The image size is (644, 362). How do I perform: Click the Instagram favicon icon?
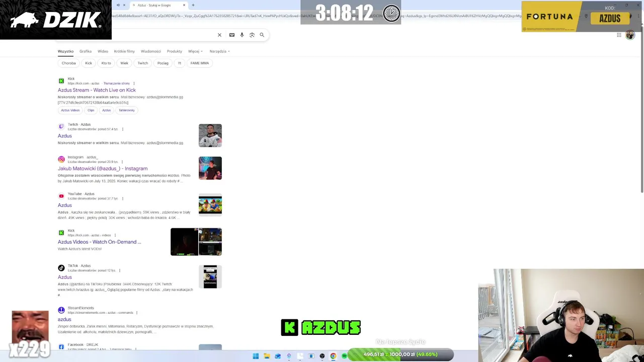pos(61,159)
